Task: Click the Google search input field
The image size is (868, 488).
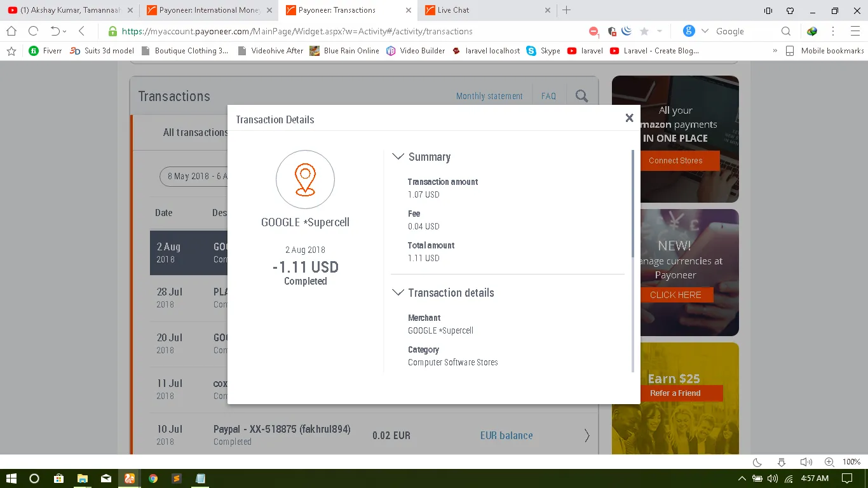Action: tap(743, 31)
